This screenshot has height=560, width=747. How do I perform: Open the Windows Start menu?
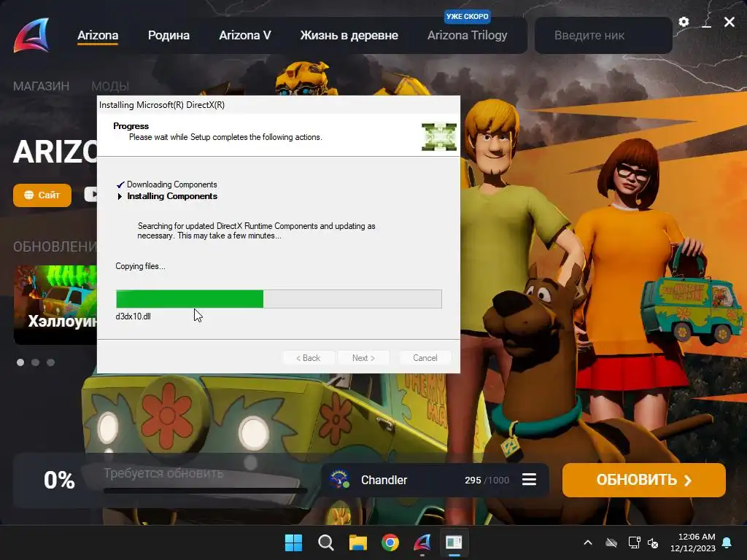(x=293, y=542)
